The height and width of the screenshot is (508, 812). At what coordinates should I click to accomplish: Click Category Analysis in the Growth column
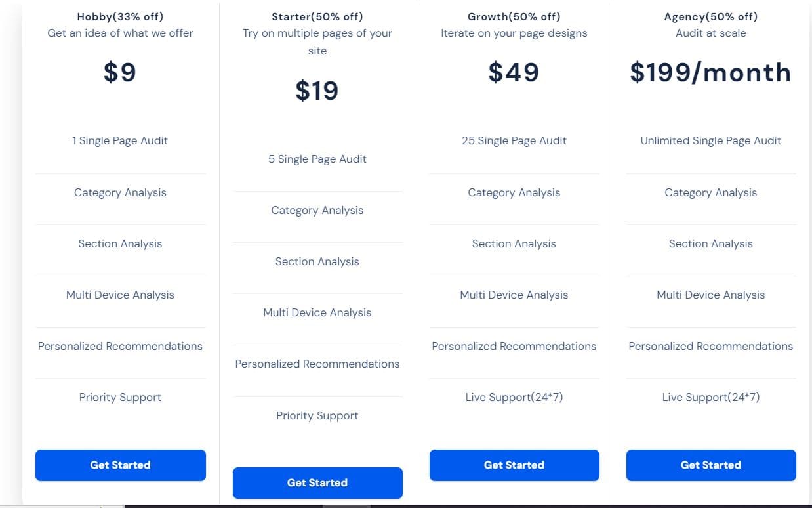click(514, 192)
